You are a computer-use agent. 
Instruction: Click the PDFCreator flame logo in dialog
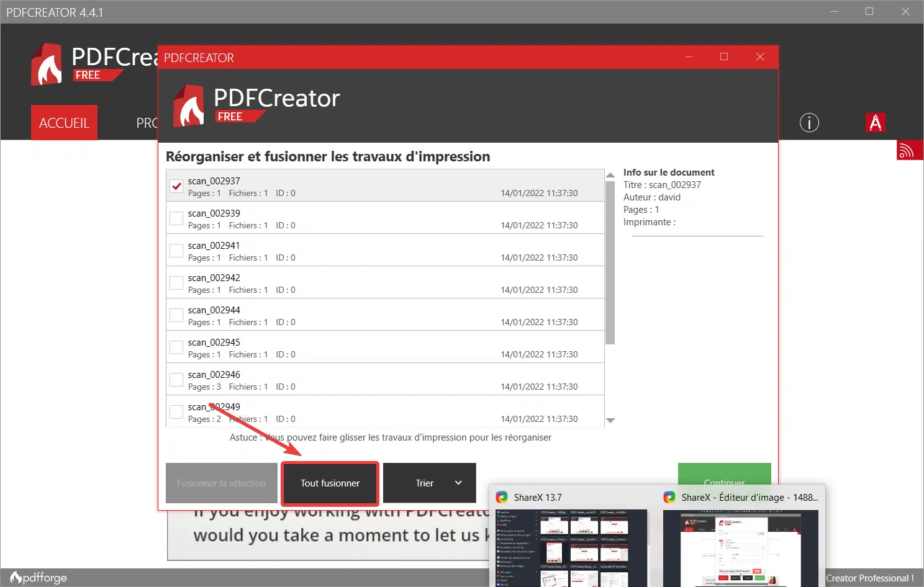[189, 105]
